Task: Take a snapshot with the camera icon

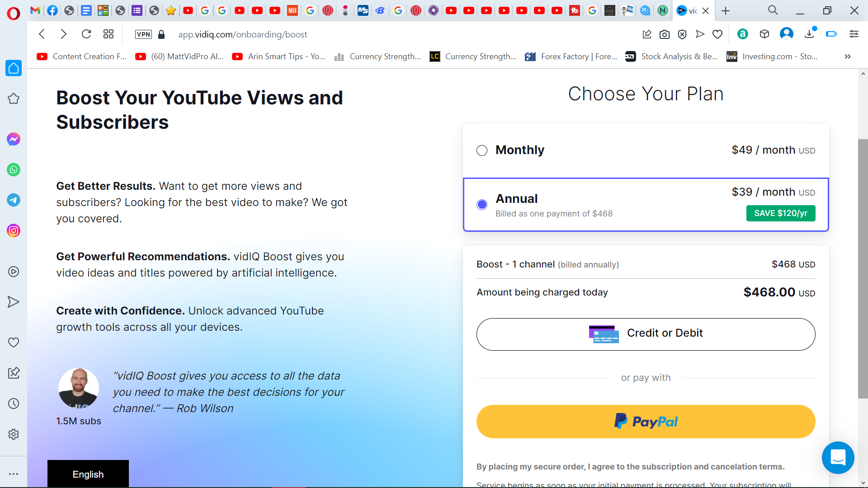Action: tap(665, 34)
